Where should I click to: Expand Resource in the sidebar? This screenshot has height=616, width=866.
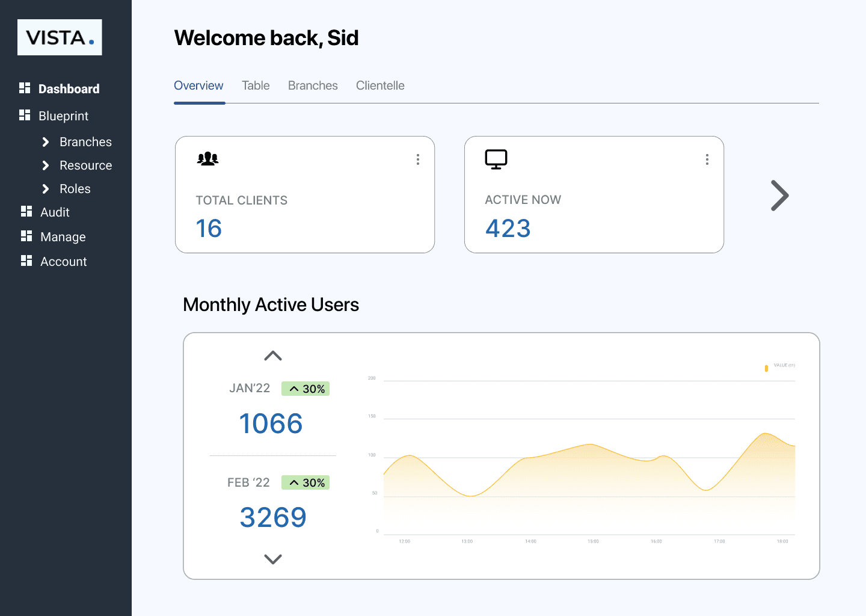click(46, 165)
